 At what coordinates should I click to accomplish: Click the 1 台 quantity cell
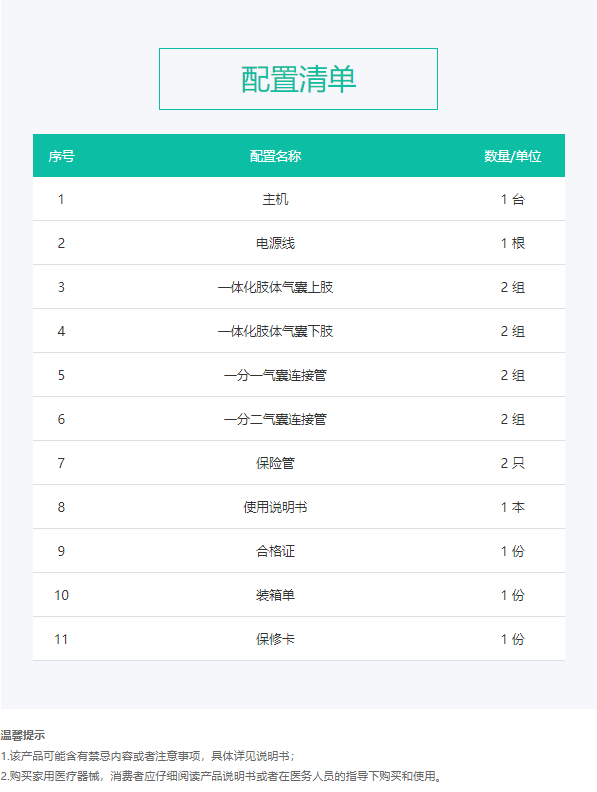pyautogui.click(x=513, y=200)
